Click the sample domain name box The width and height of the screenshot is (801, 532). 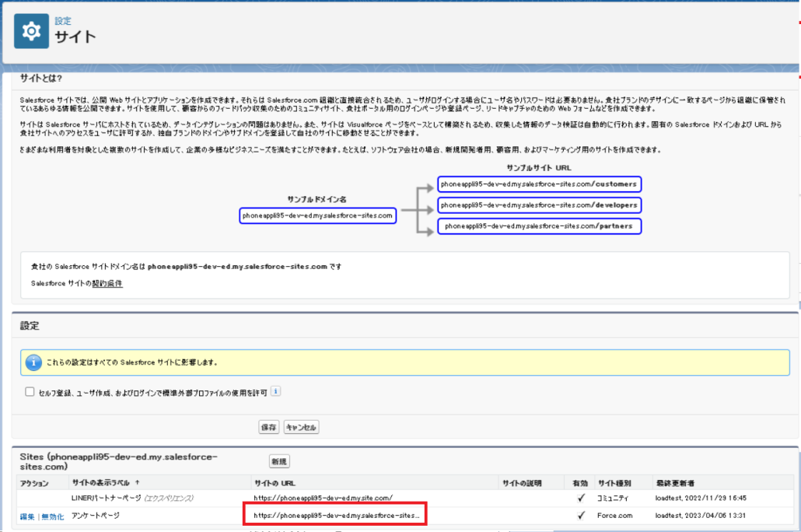click(x=318, y=215)
